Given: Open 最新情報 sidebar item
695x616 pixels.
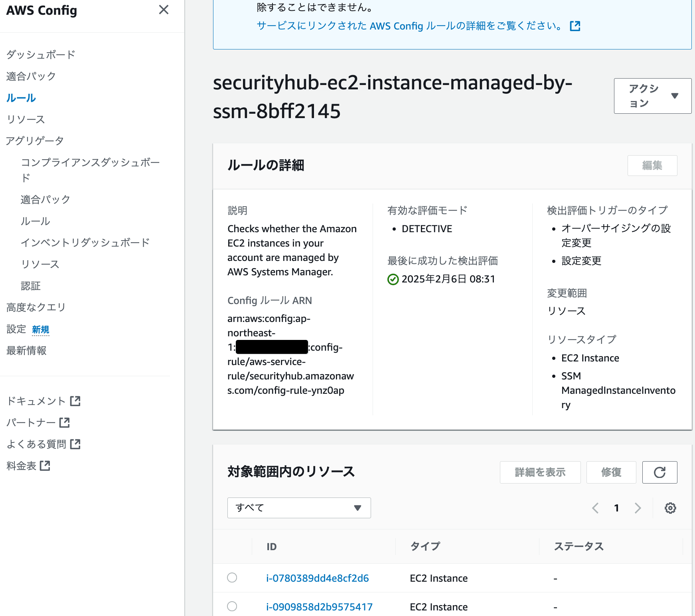Looking at the screenshot, I should pos(26,351).
